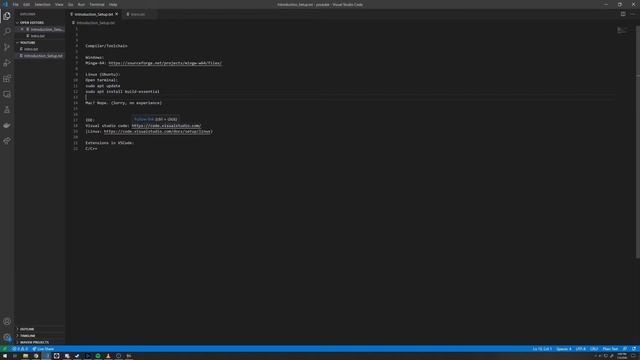Click the editor minimap

[622, 31]
